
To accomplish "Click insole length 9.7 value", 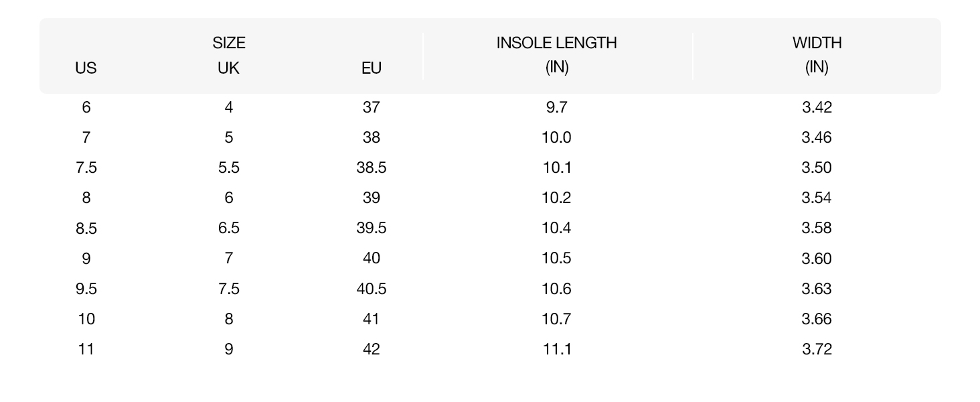I will pyautogui.click(x=556, y=107).
